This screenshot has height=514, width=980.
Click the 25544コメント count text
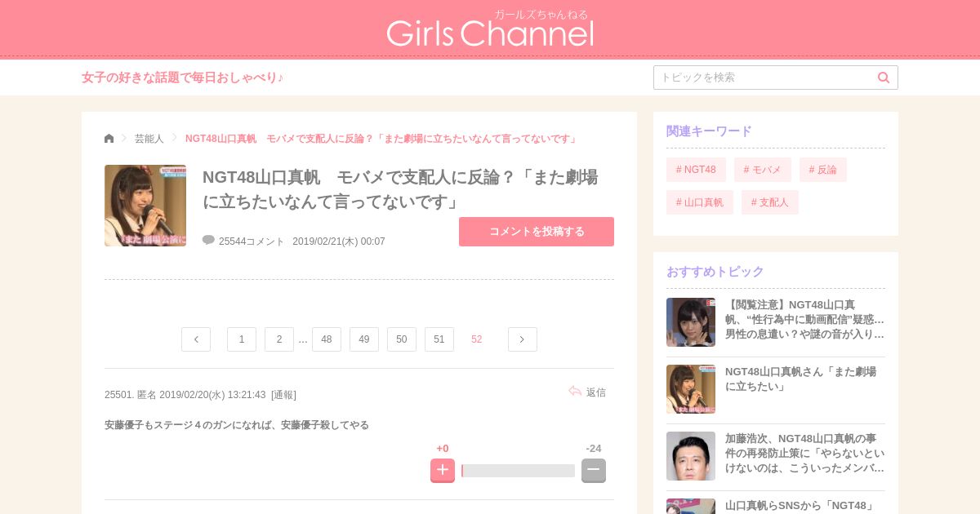pos(252,241)
